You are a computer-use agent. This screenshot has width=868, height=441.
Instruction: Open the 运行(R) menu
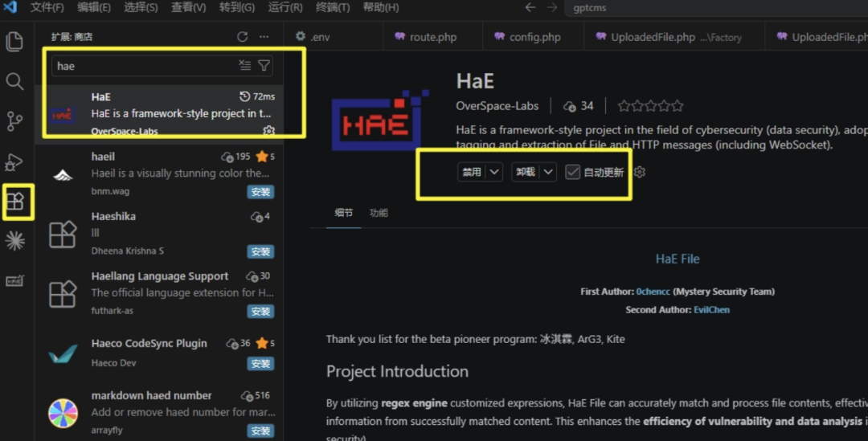(285, 7)
